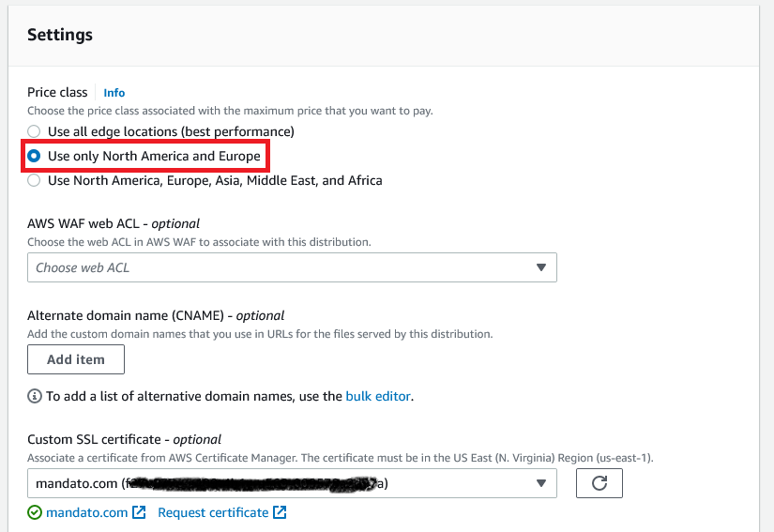Click the Price class label text
The image size is (774, 532).
click(57, 93)
